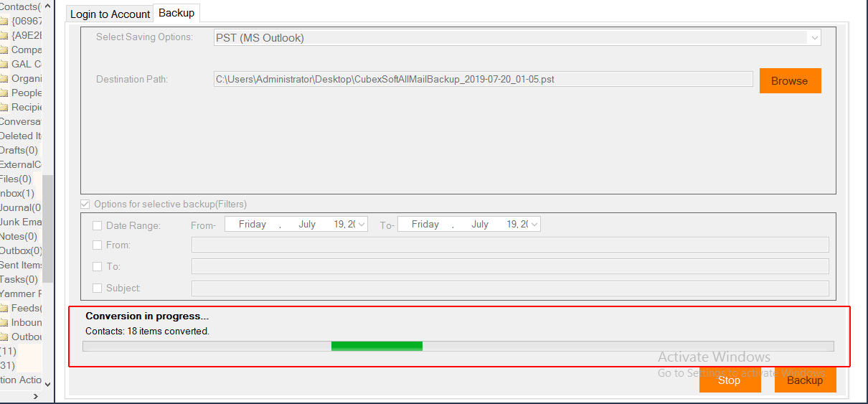Enable the Date Range filter checkbox
The image size is (868, 404).
pyautogui.click(x=98, y=225)
